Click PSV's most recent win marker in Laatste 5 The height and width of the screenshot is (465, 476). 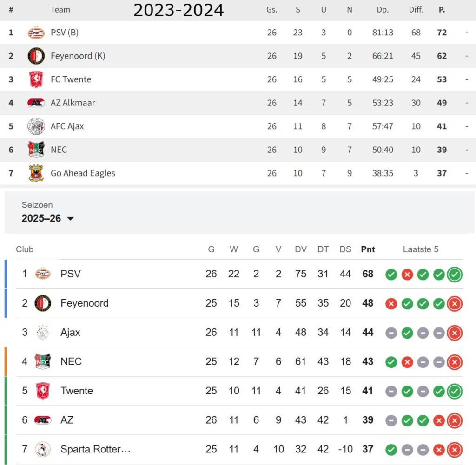pos(454,274)
